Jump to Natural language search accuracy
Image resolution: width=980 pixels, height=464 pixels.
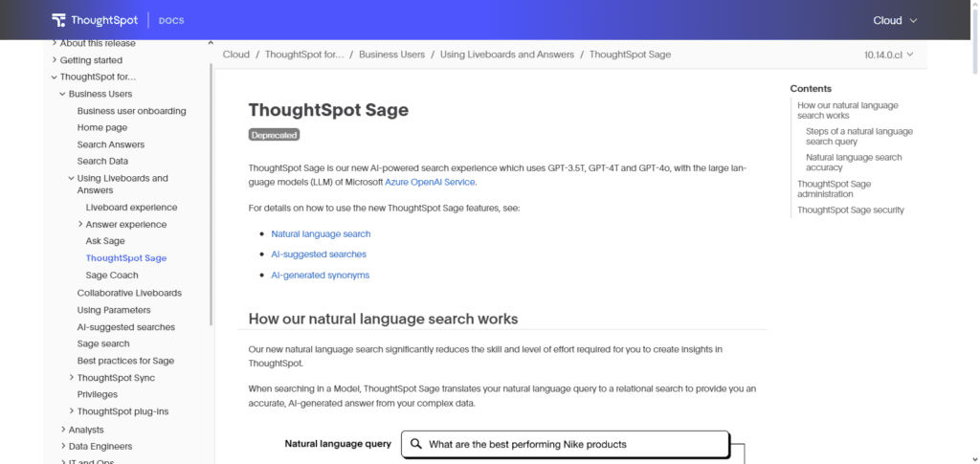[854, 163]
